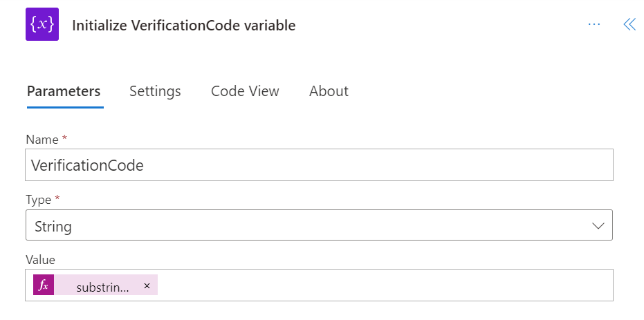Go to the About tab
644x320 pixels.
pyautogui.click(x=329, y=91)
